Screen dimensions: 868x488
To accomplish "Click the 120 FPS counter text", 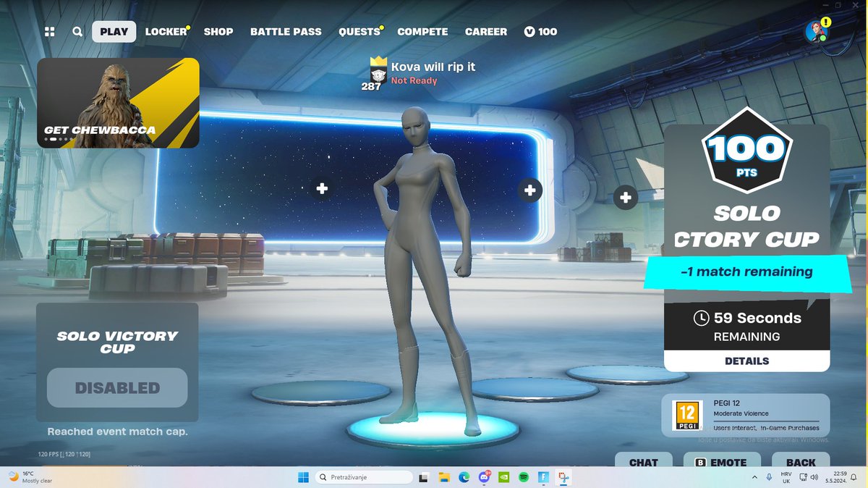I will click(x=64, y=454).
